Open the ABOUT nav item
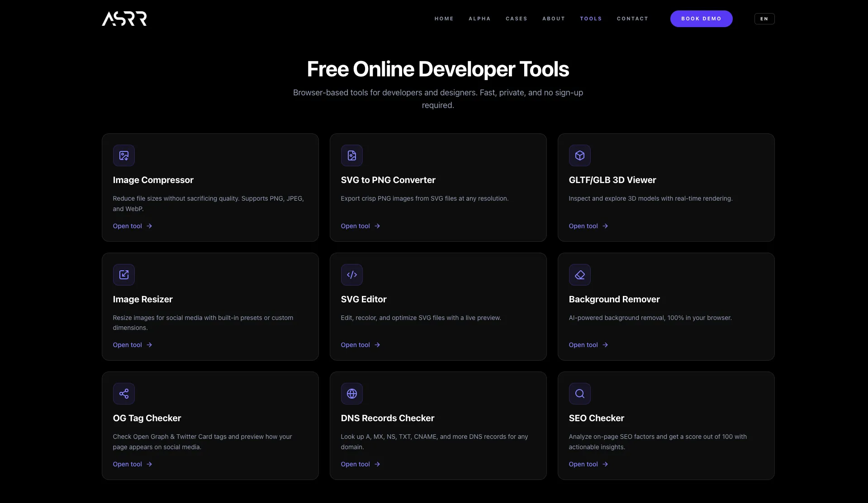 pos(554,19)
